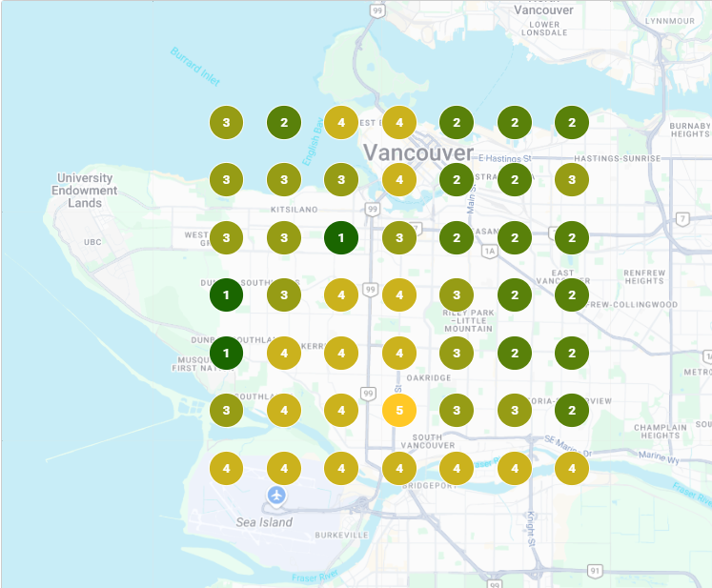This screenshot has height=588, width=712.
Task: Click the 3 marker directly above Kitsilano label
Action: tap(284, 180)
